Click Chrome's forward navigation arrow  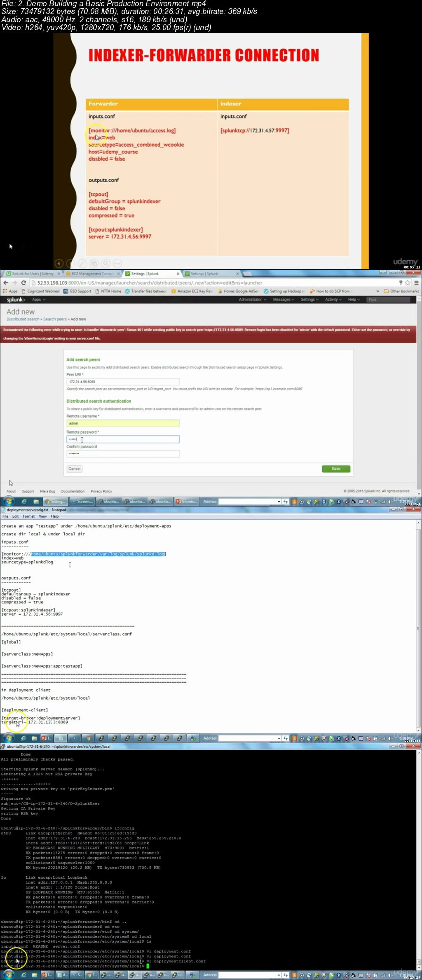click(x=15, y=282)
